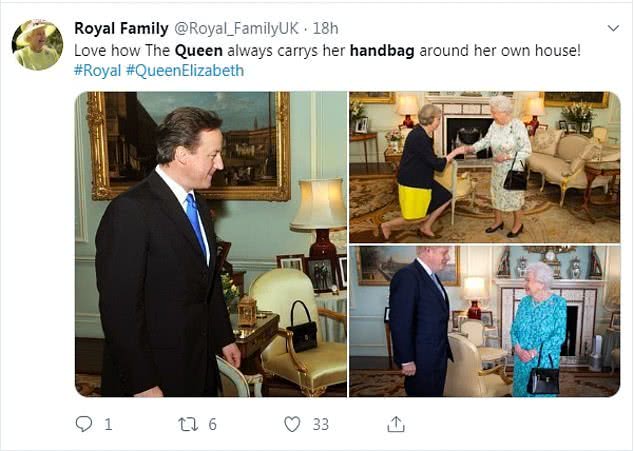View bottom-right photo with the turquoise dress

point(484,321)
